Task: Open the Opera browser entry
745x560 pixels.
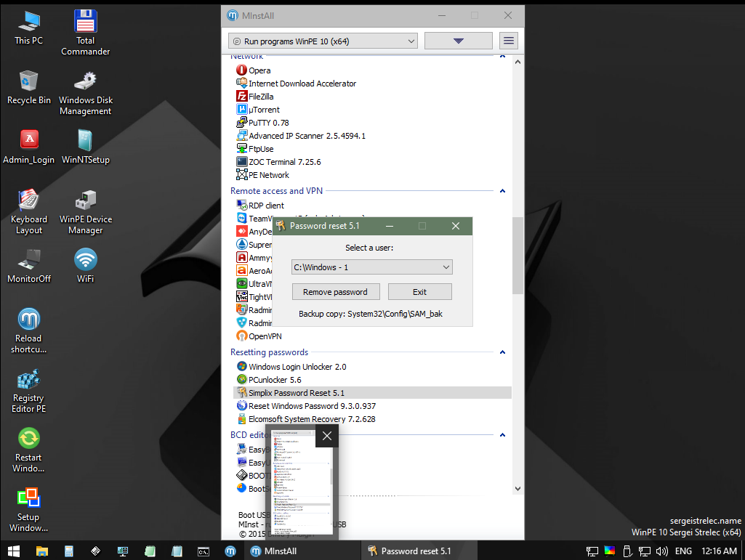Action: (x=253, y=70)
